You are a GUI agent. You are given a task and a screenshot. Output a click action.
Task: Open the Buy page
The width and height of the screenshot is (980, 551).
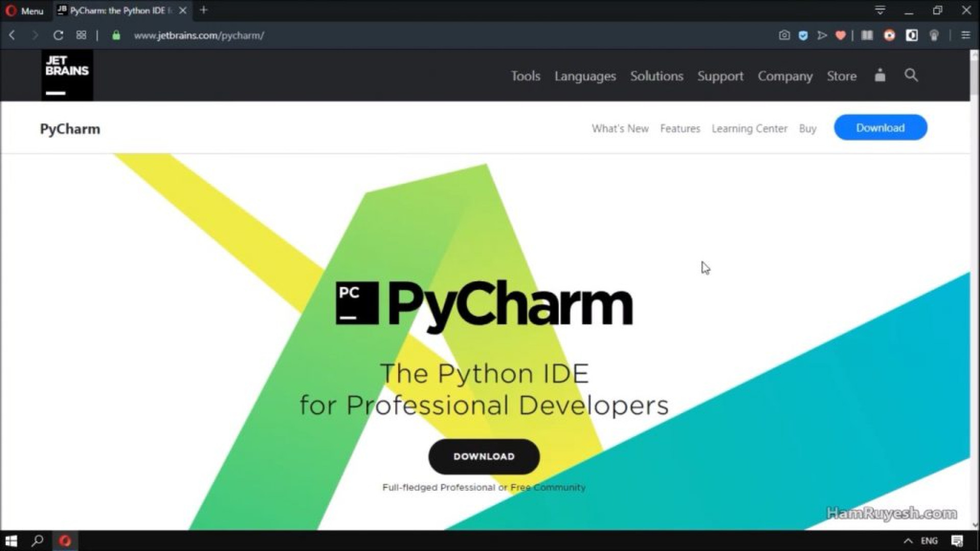pos(807,129)
